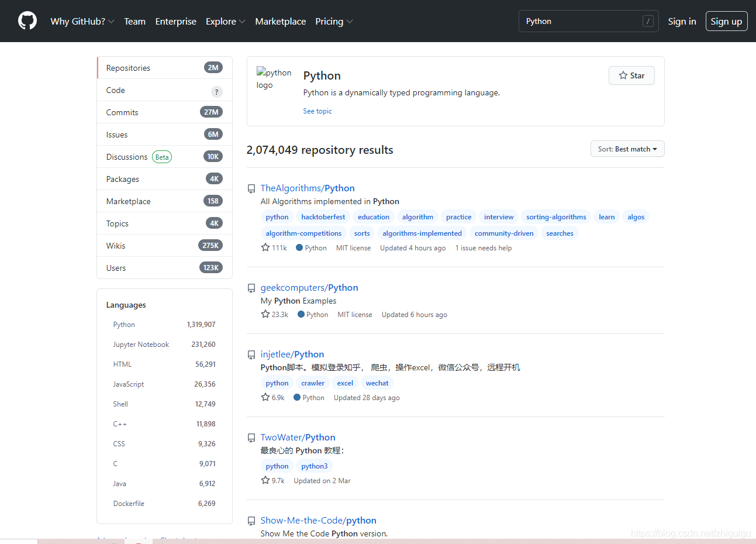This screenshot has width=756, height=544.
Task: Filter results by JavaScript language
Action: pyautogui.click(x=164, y=384)
